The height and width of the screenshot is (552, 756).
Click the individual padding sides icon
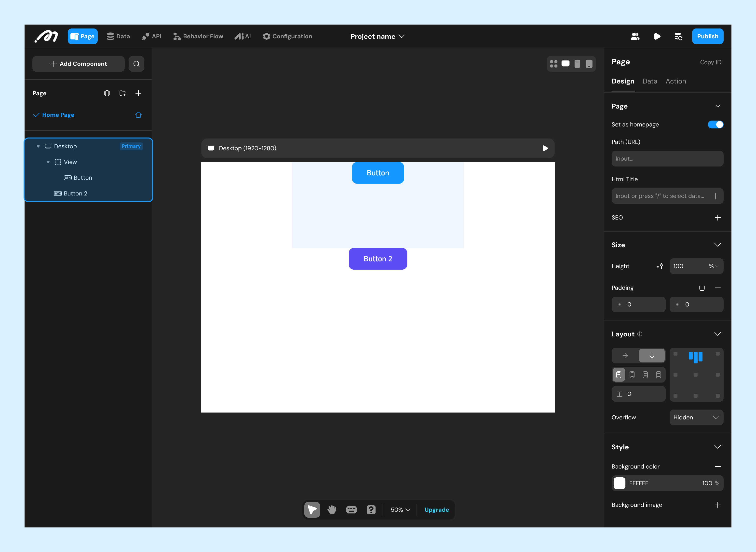tap(702, 288)
